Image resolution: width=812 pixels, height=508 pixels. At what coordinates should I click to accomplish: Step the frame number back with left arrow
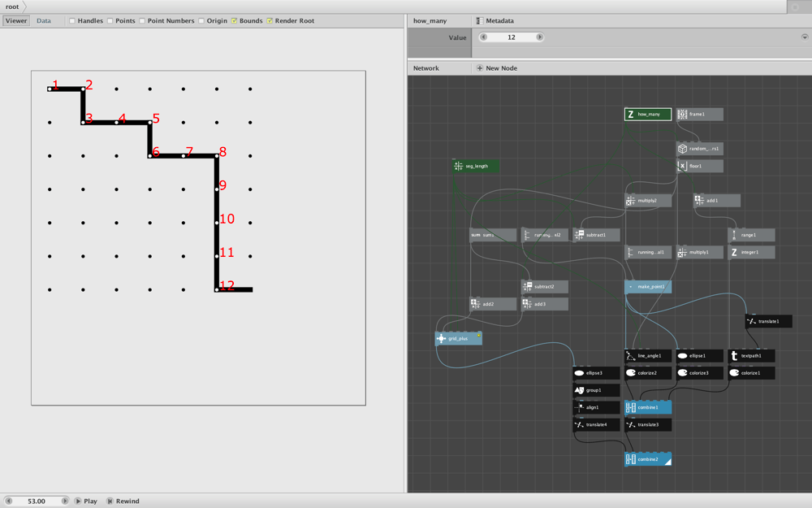pyautogui.click(x=9, y=501)
